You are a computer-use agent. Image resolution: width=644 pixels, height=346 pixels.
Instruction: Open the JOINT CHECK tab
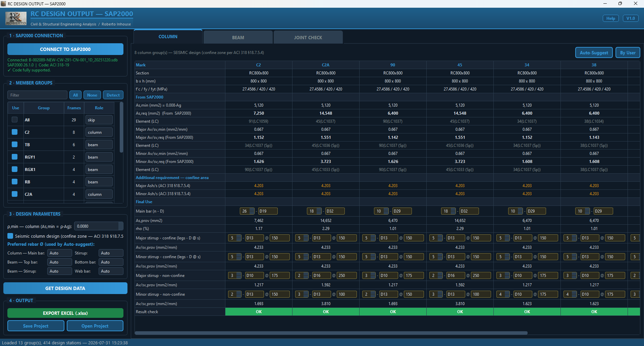308,38
